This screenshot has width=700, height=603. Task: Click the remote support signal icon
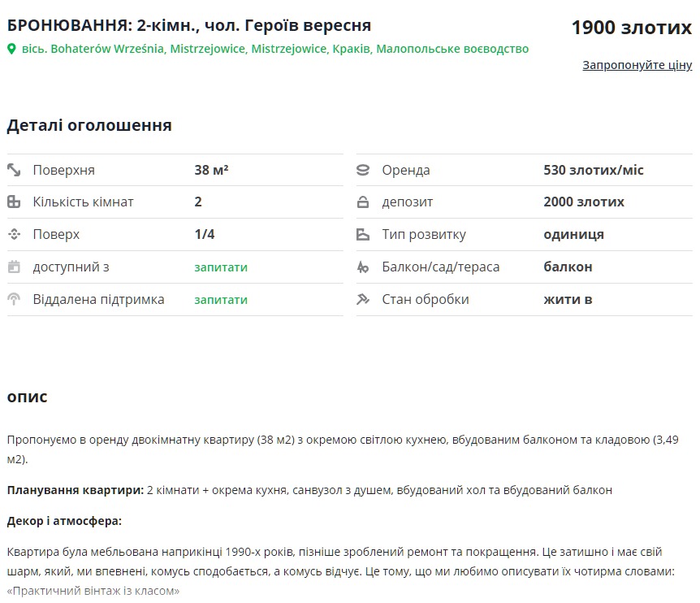tap(14, 300)
